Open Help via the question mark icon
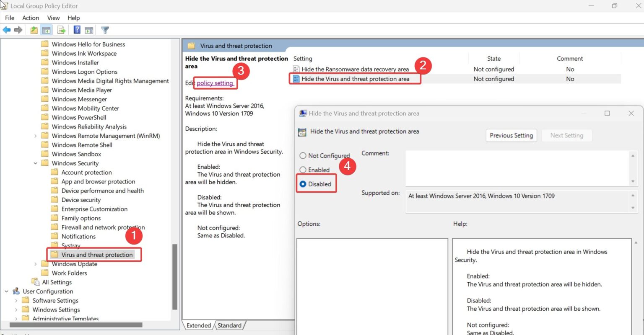The width and height of the screenshot is (644, 335). pos(77,30)
